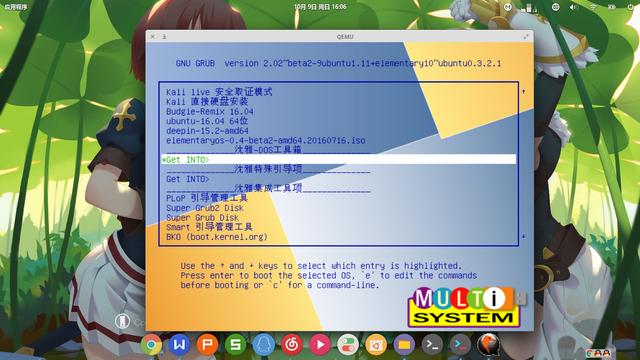Open the toggle switches settings icon
Screen dimensions: 640x360
348,345
